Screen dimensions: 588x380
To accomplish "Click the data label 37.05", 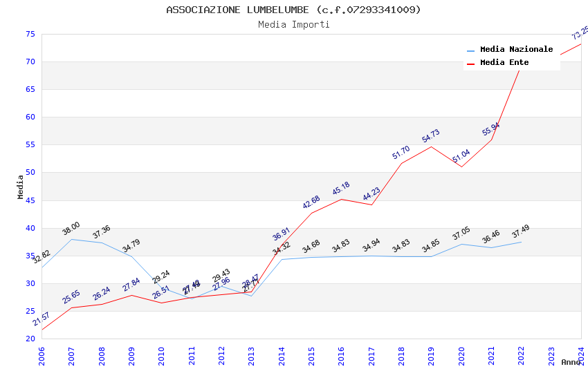I will [x=461, y=234].
